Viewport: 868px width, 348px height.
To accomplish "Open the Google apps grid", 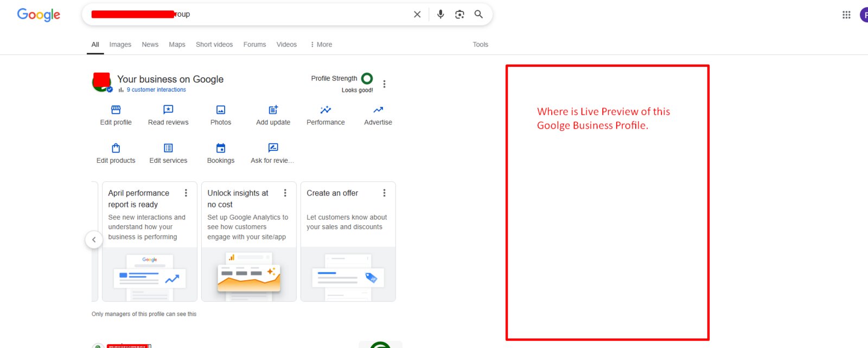I will (x=846, y=15).
